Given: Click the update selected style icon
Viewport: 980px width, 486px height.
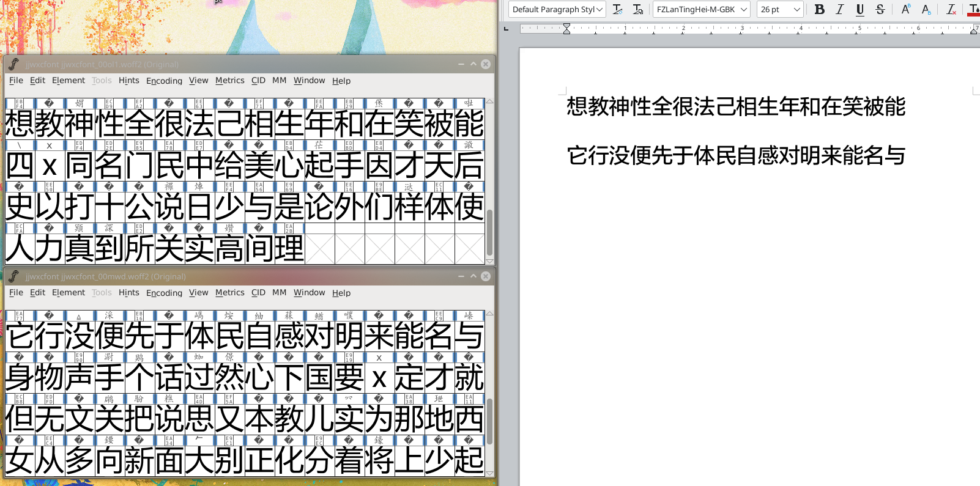Looking at the screenshot, I should [617, 9].
